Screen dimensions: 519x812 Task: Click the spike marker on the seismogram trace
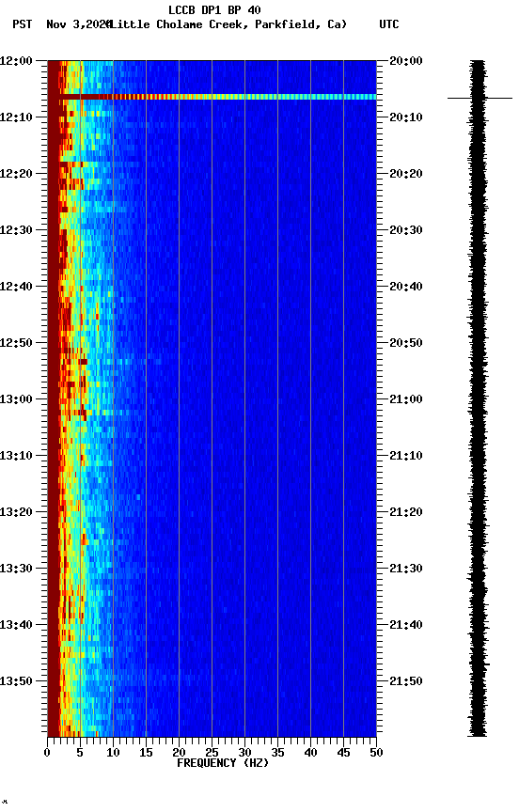[480, 98]
